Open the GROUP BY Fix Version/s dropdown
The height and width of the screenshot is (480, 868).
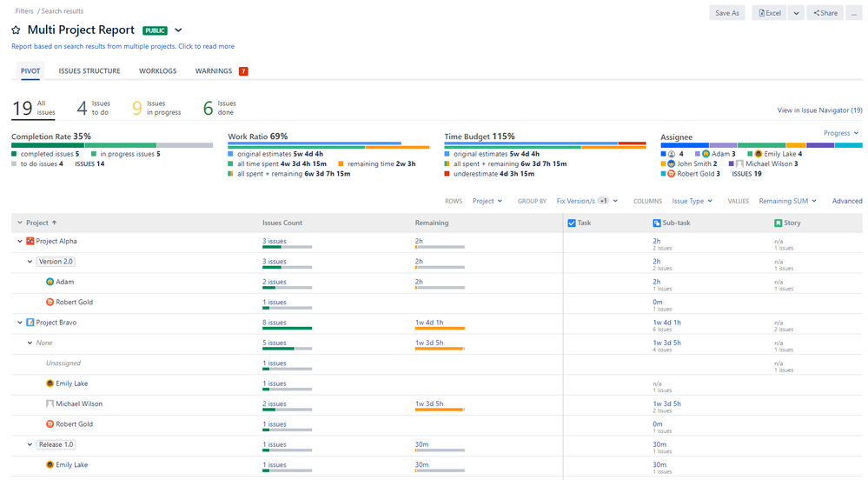(x=586, y=201)
